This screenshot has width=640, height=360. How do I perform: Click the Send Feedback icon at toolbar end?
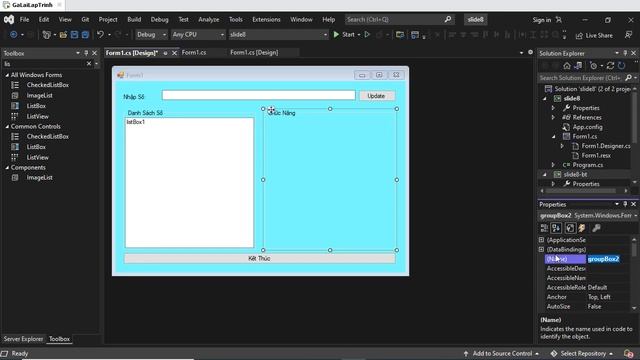tap(629, 35)
